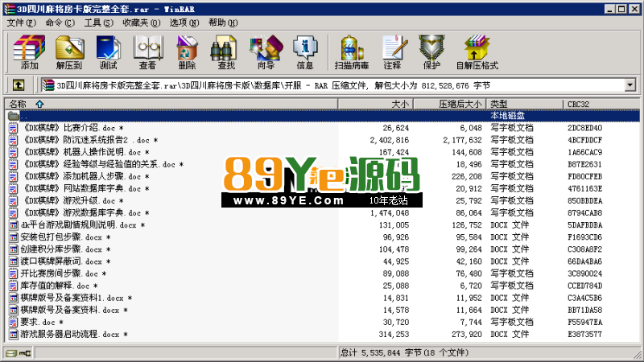The height and width of the screenshot is (362, 644).
Task: Select 《DK棋牌》防沉迷系统报告2 .doc file
Action: (x=89, y=140)
